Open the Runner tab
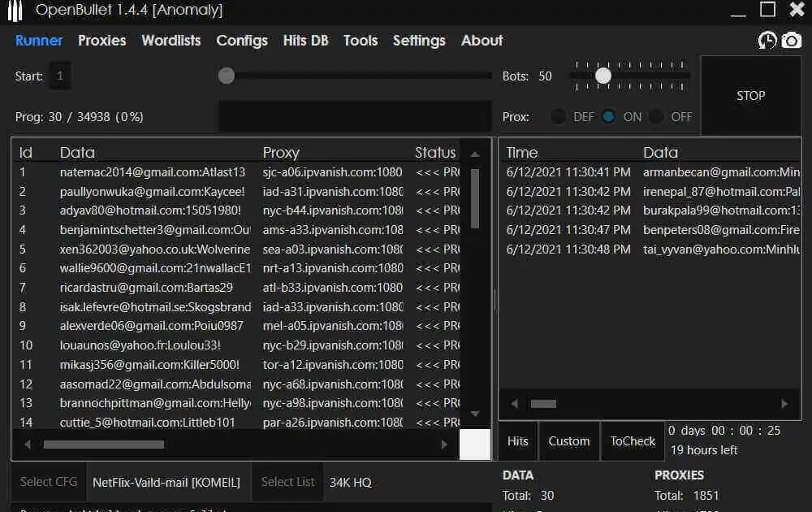Image resolution: width=812 pixels, height=512 pixels. [x=39, y=41]
